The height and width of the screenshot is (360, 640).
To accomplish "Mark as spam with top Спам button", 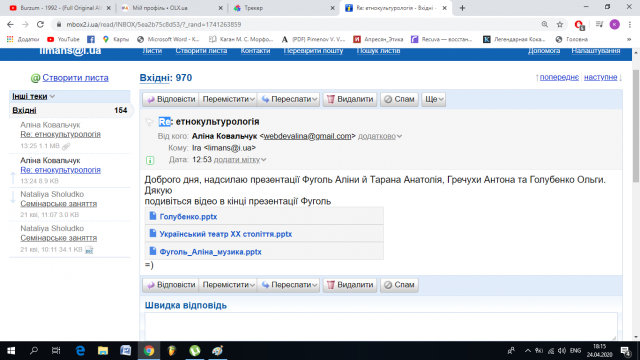I will click(399, 99).
